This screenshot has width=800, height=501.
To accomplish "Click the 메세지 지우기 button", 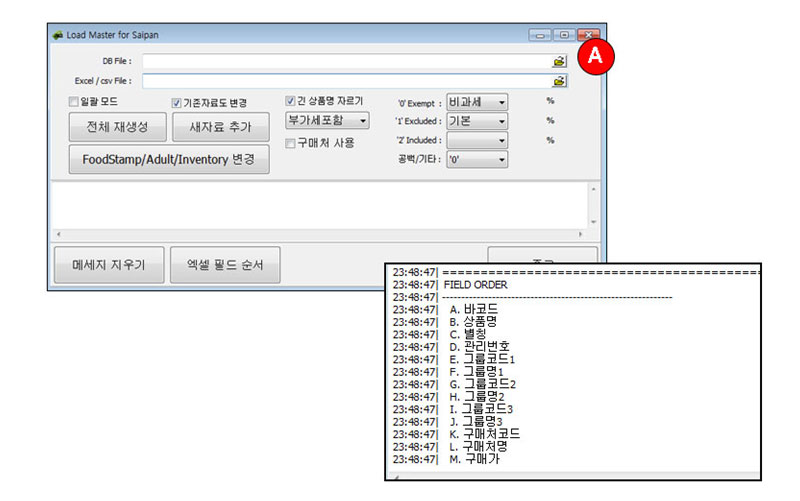I will [109, 265].
